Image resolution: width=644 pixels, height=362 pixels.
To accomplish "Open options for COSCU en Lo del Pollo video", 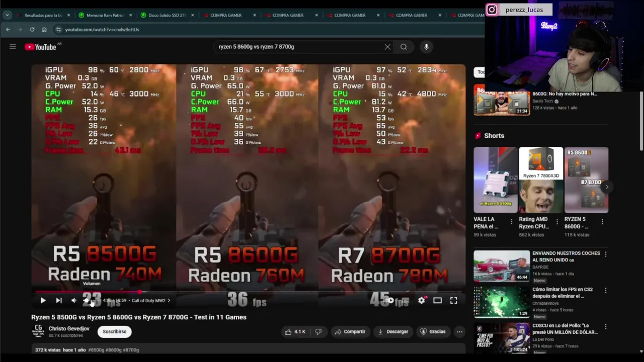I will click(606, 327).
